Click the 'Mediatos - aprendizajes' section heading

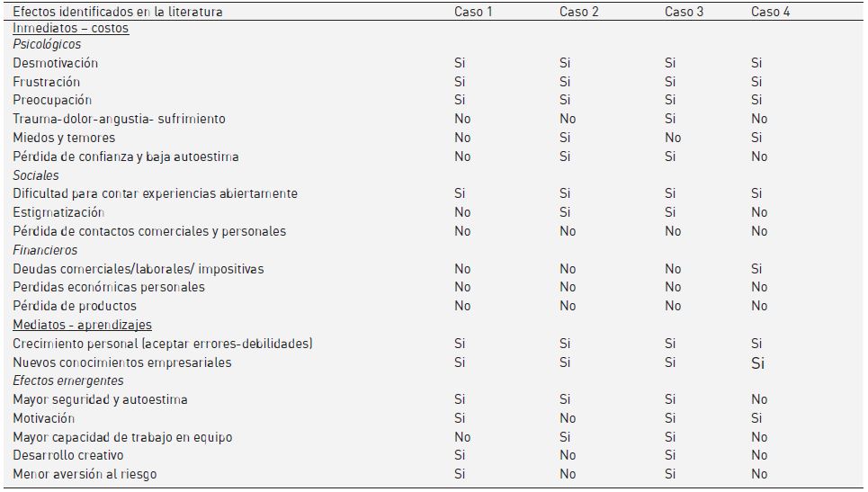(82, 325)
